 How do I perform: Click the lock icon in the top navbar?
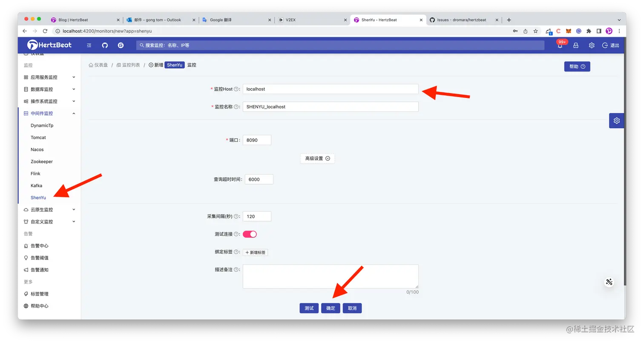(x=576, y=45)
